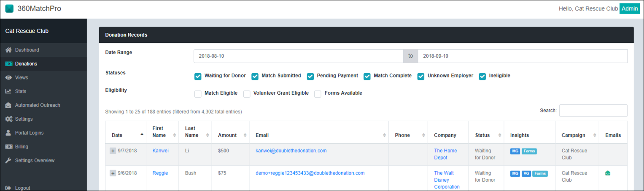Click the Settings gears icon
The width and height of the screenshot is (644, 191).
[8, 119]
